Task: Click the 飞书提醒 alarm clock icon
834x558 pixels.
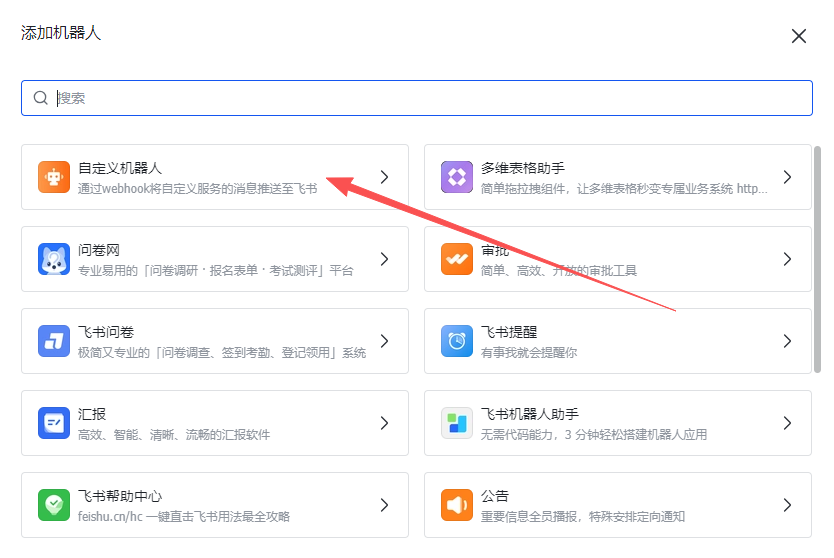Action: pos(457,341)
